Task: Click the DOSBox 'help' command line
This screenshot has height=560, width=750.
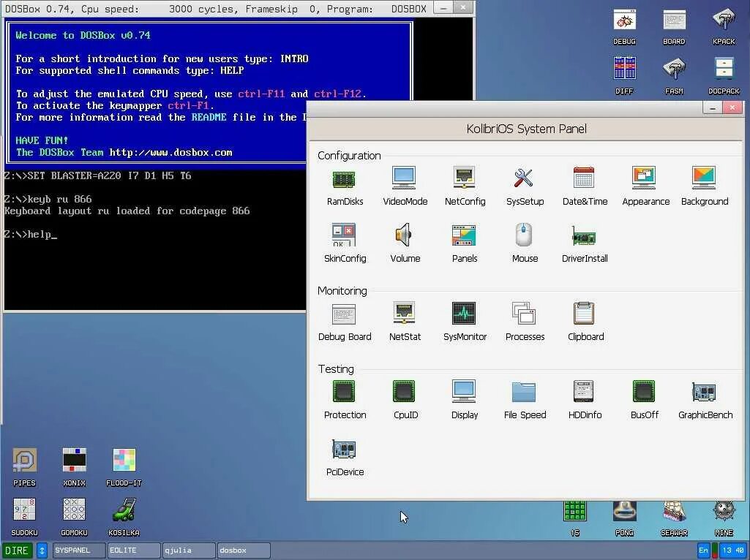Action: click(31, 234)
